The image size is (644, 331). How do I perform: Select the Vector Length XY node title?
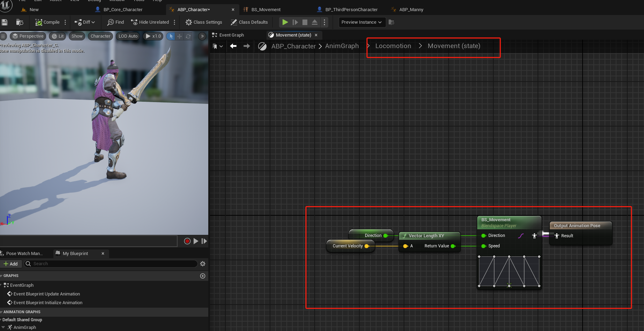click(426, 236)
